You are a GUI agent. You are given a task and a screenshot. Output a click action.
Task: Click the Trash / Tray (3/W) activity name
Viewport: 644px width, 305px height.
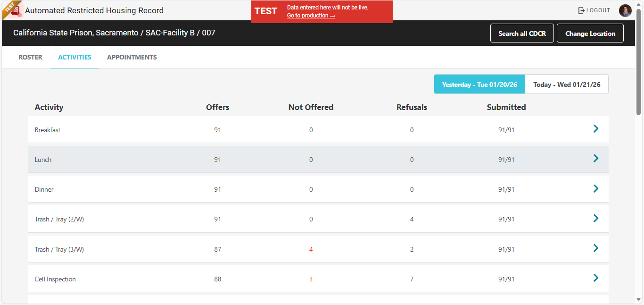[x=59, y=249]
